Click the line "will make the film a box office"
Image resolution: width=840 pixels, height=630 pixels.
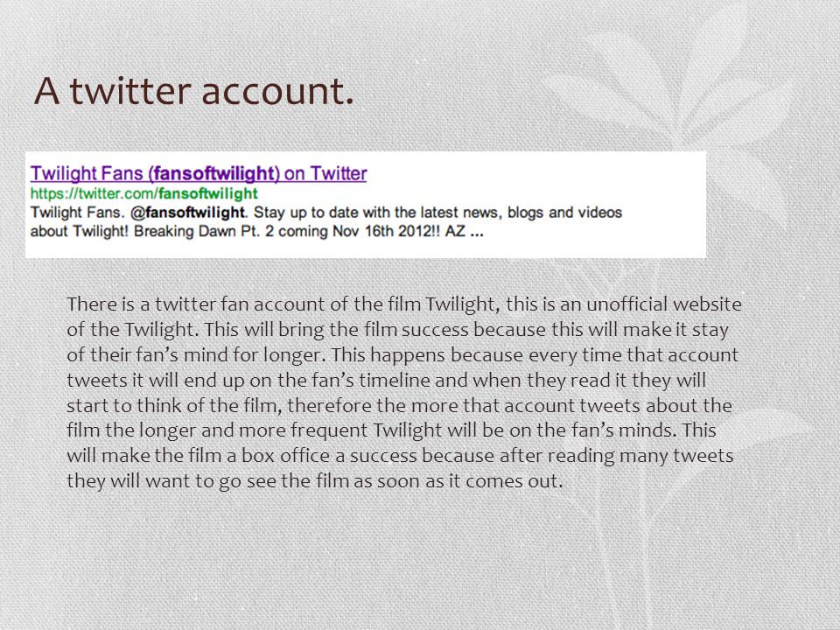click(x=400, y=455)
